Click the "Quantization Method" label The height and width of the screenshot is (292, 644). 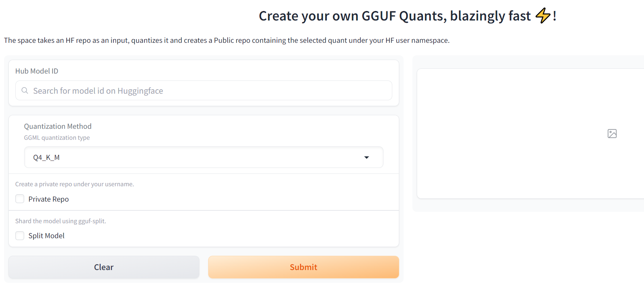click(58, 126)
